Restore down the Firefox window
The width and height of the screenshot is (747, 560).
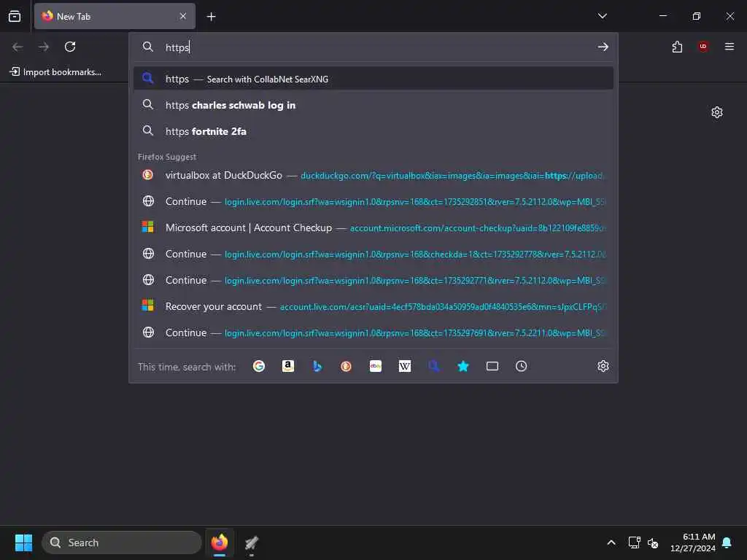tap(697, 16)
